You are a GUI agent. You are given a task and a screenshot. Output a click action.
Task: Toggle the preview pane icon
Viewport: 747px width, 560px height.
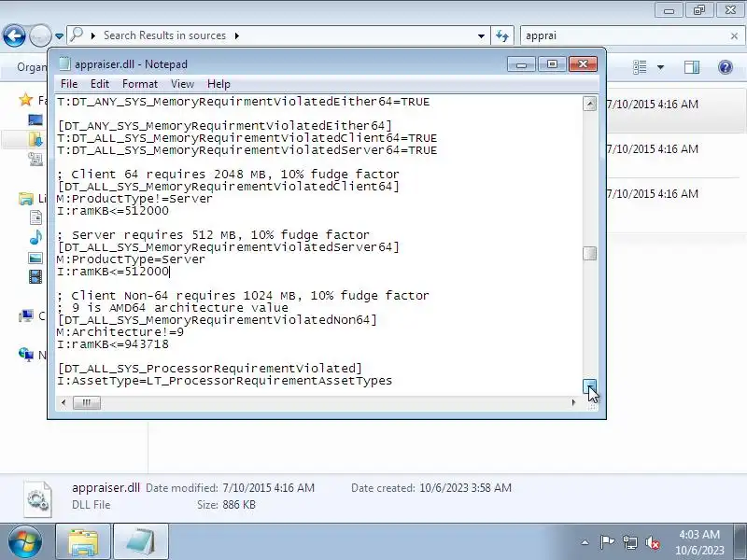692,67
